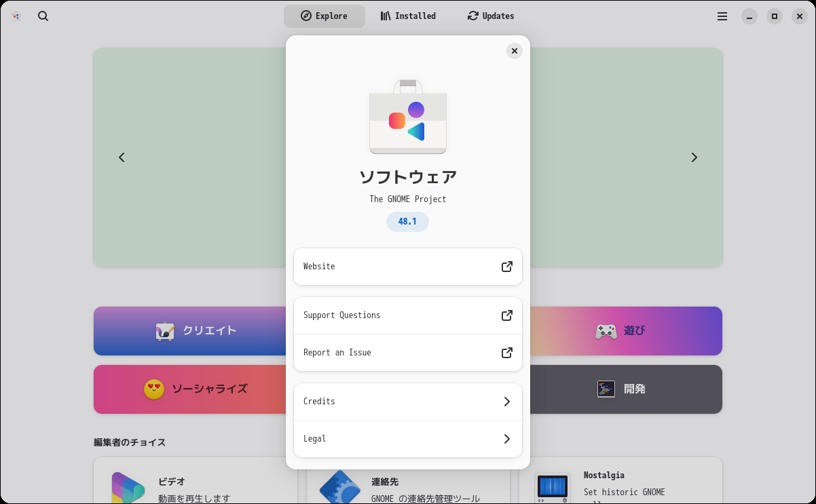Click the heart-eyes emoji icon

[154, 389]
